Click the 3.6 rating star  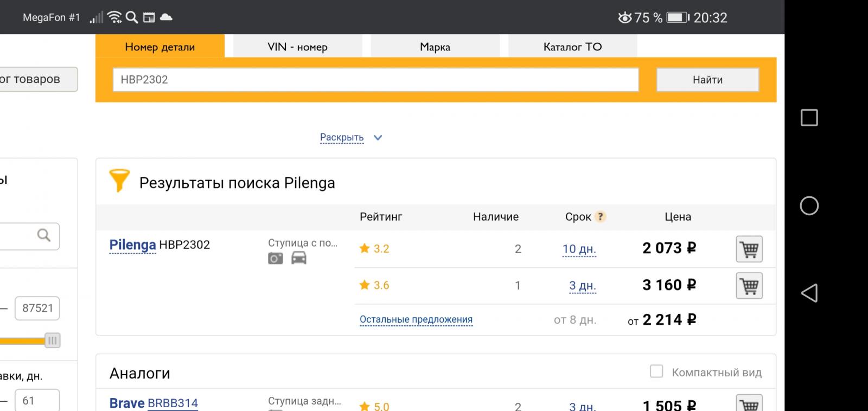pos(365,285)
